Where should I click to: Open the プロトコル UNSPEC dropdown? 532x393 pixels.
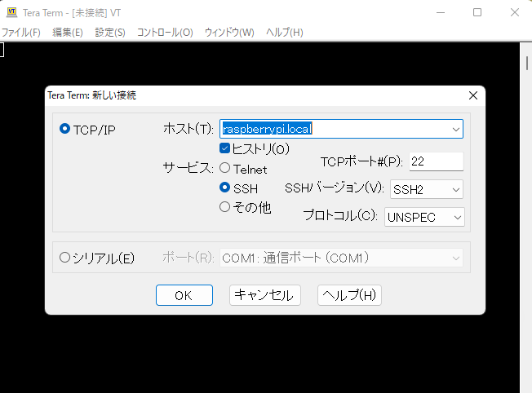click(x=424, y=217)
